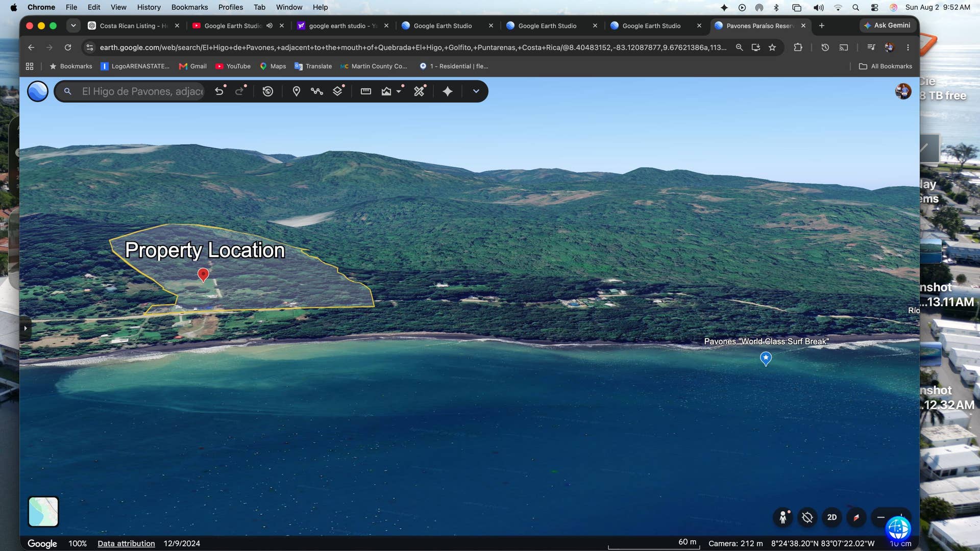Click the Ask Gemini button

(888, 26)
